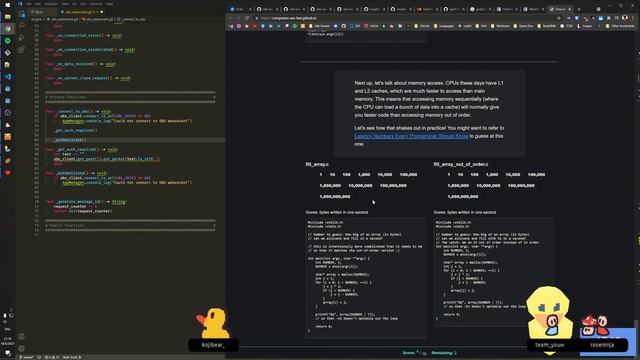
Task: Open the Chrome profile avatar
Action: point(625,18)
